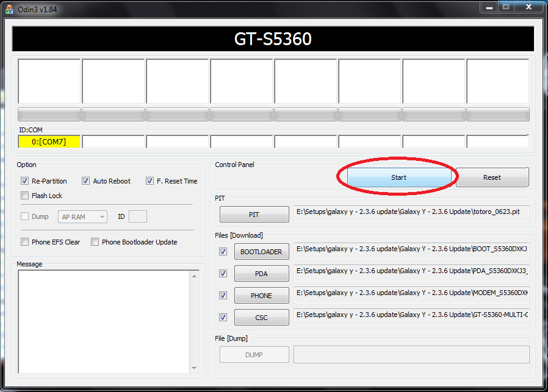The width and height of the screenshot is (548, 392).
Task: Toggle F. Reset Time checkbox
Action: 150,181
